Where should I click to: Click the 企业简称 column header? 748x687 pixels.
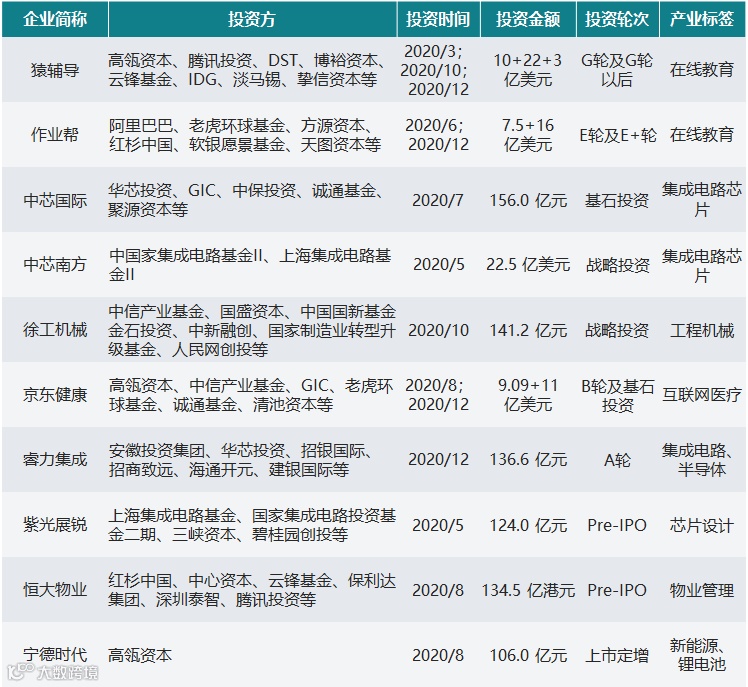click(55, 19)
